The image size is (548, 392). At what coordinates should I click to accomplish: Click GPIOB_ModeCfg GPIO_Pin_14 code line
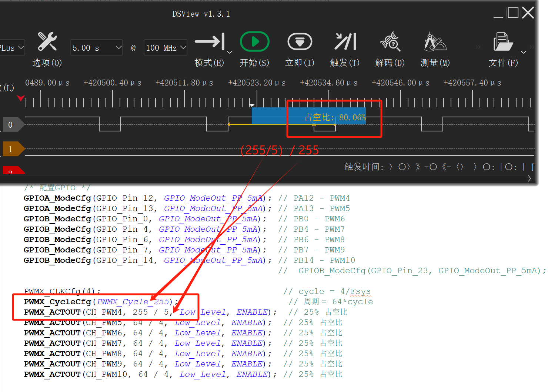(148, 260)
